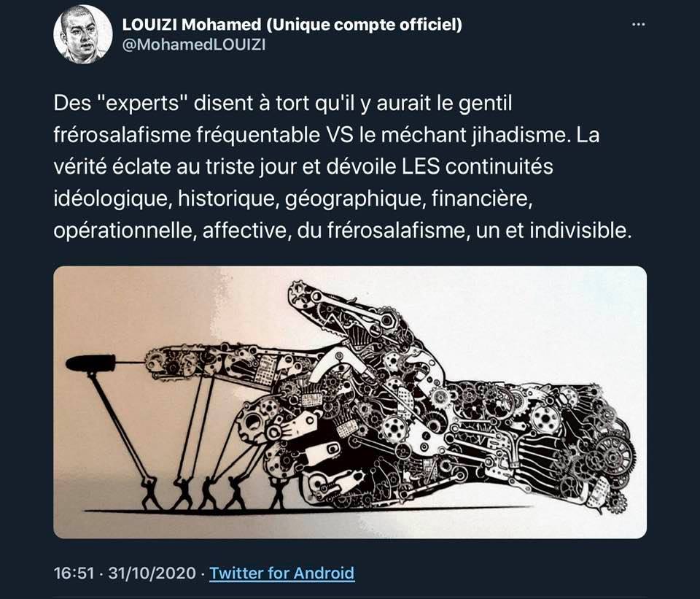Click the word "experts" in the tweet

tap(144, 103)
